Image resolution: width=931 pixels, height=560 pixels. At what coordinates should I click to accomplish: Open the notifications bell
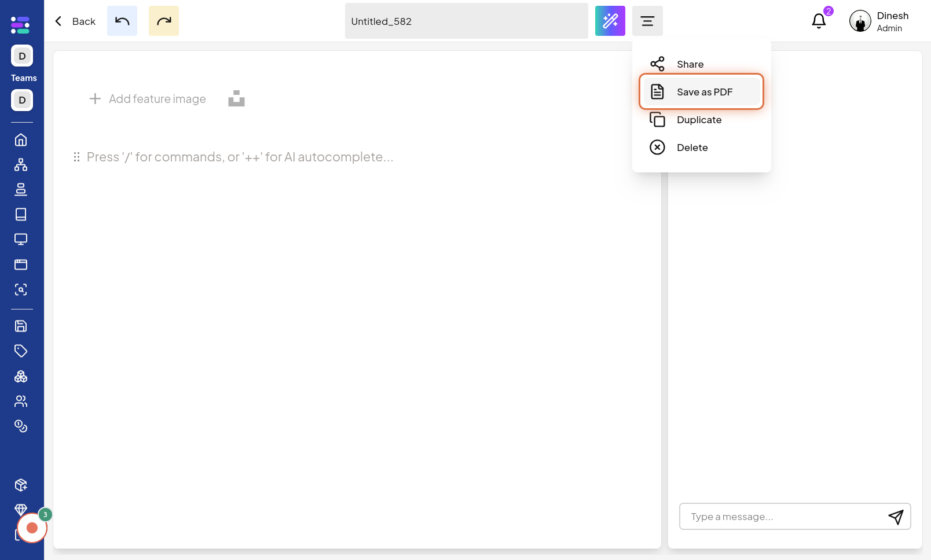(819, 21)
